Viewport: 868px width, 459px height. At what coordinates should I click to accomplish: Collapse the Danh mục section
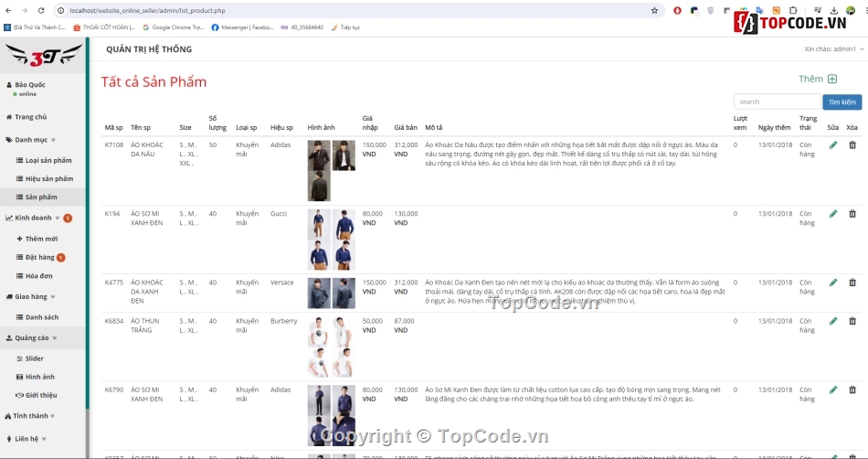(30, 140)
